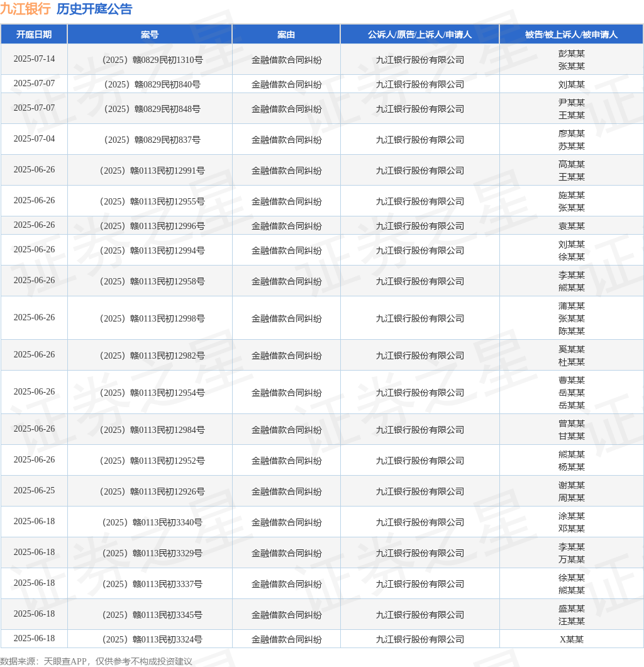Viewport: 644px width, 667px height.
Task: Click defendant 杨某某
Action: click(x=571, y=467)
